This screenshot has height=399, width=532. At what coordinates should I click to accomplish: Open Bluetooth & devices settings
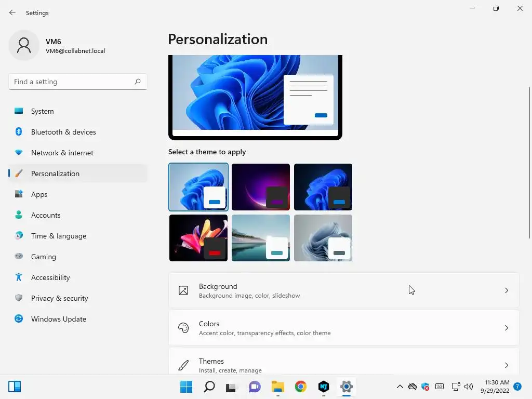pos(78,131)
